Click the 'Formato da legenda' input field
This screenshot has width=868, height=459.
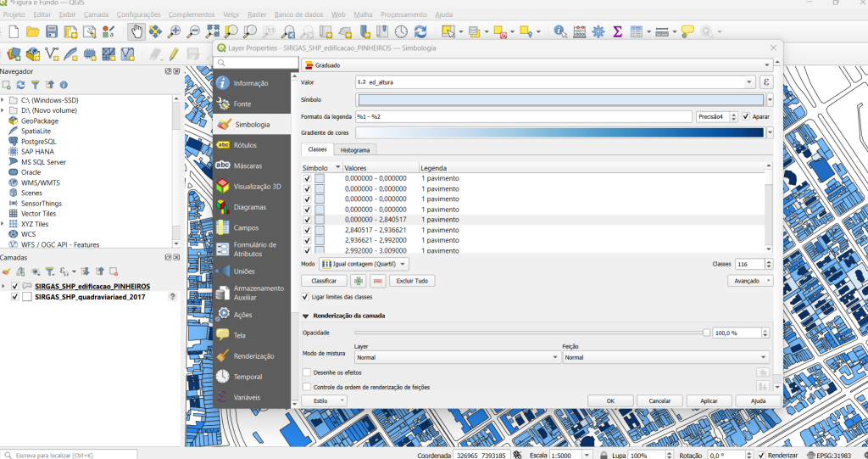524,116
